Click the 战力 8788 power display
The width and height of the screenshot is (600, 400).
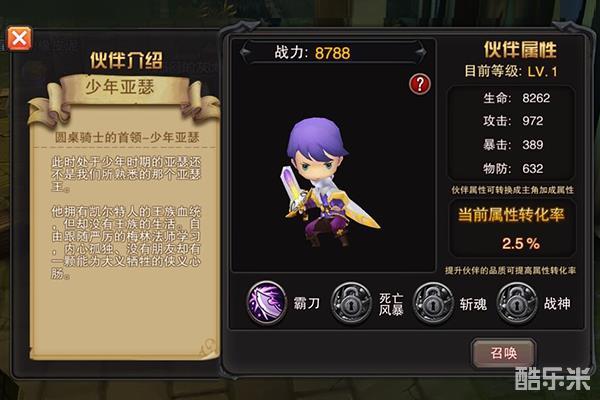(x=312, y=52)
